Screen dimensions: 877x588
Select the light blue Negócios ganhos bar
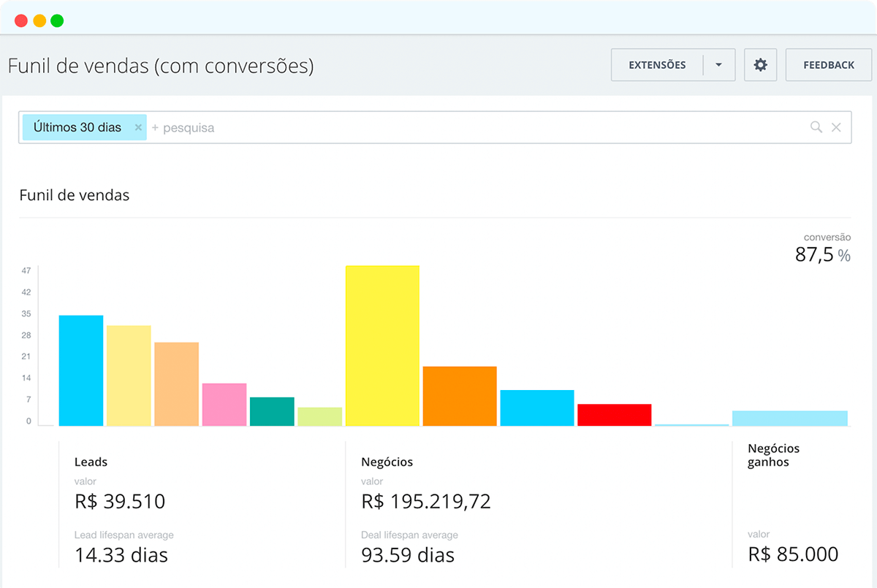pyautogui.click(x=789, y=418)
